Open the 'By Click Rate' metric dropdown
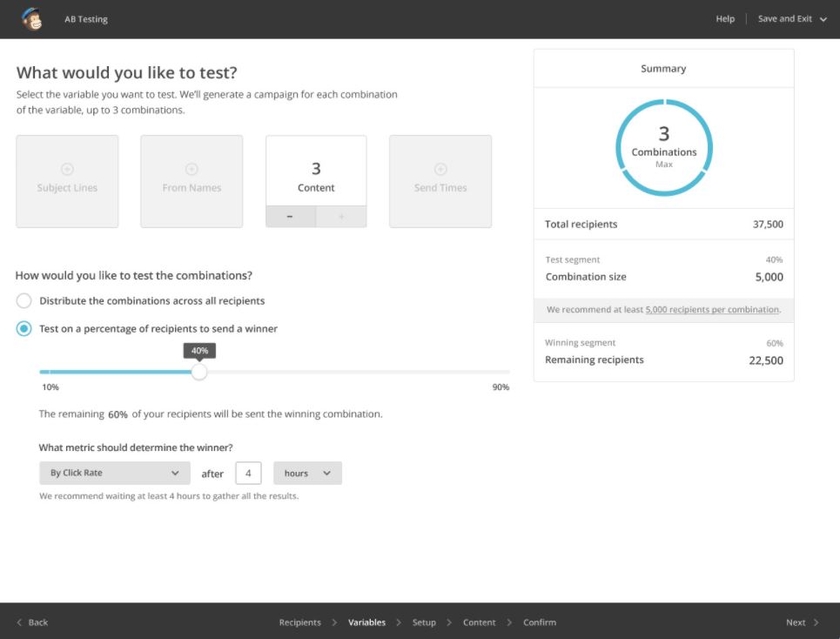The width and height of the screenshot is (840, 639). coord(114,472)
